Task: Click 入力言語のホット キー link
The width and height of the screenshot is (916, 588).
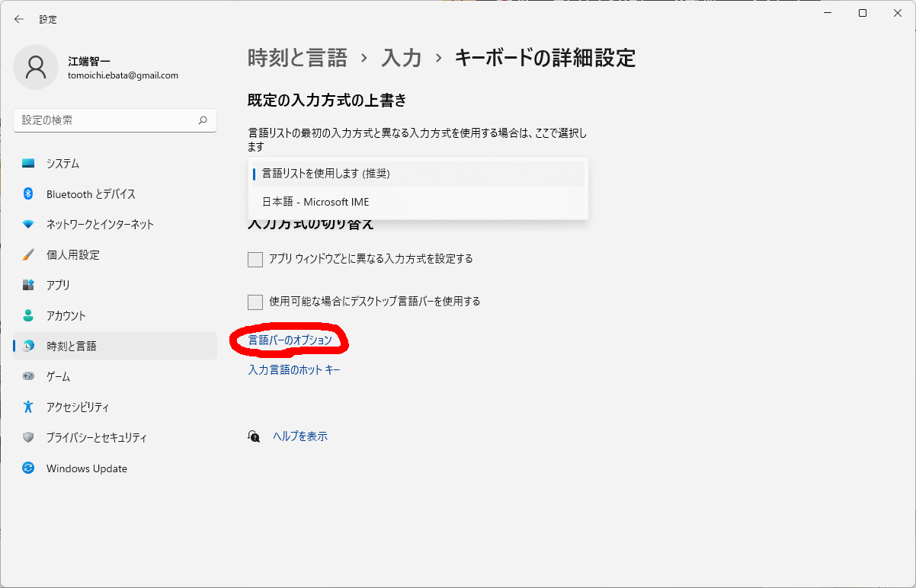Action: [x=294, y=370]
